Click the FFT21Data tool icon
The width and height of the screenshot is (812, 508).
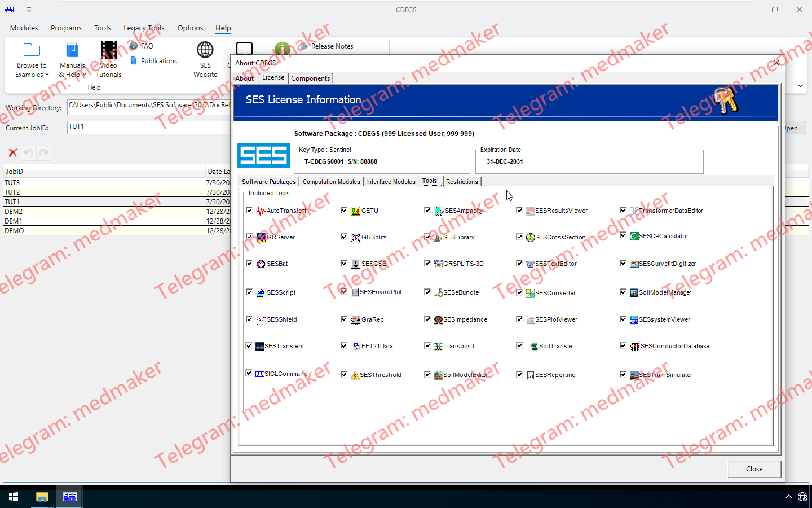tap(355, 347)
